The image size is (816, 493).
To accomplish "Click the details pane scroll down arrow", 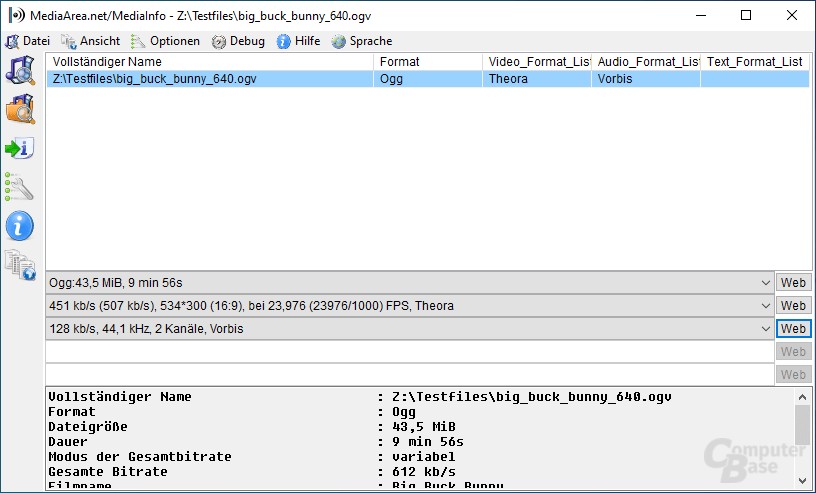I will (x=802, y=481).
